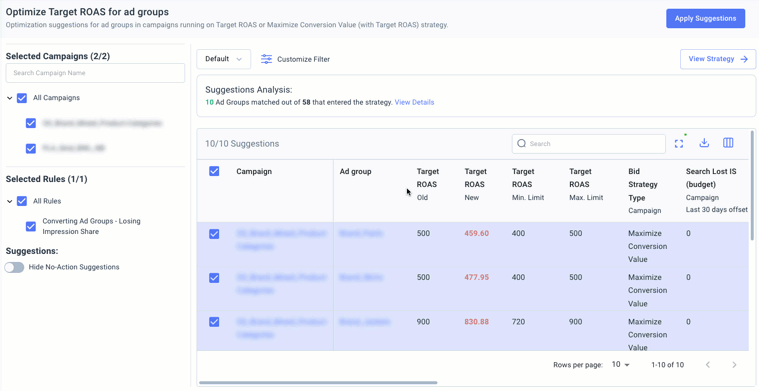Open the View Details link

414,103
